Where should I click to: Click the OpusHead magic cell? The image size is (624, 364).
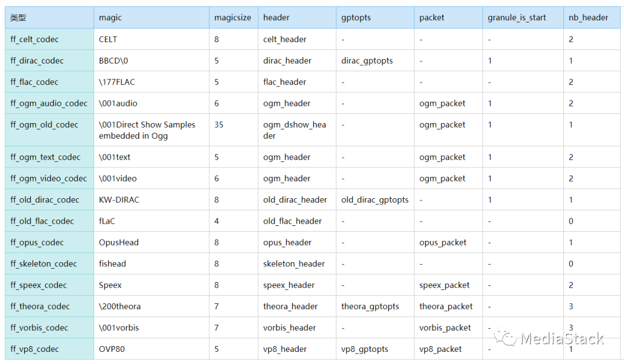(x=118, y=243)
